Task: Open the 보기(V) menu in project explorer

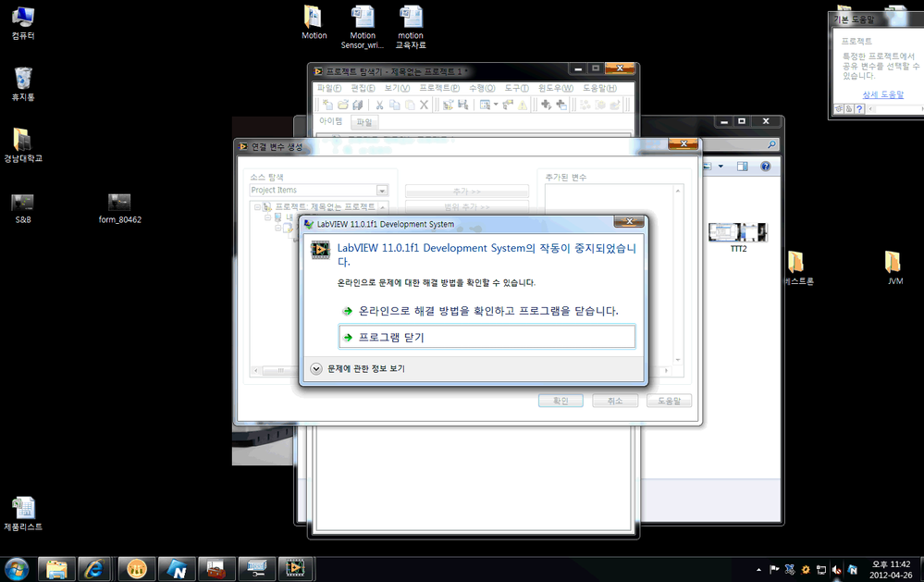Action: pyautogui.click(x=397, y=88)
